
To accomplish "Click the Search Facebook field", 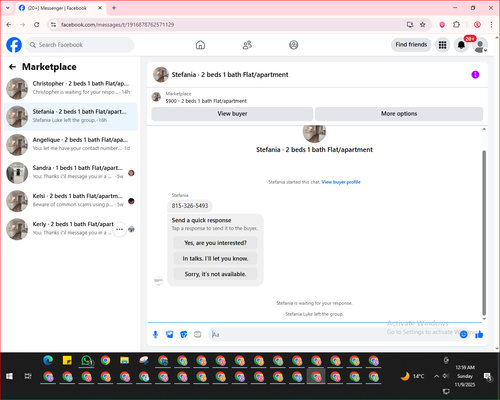I will tap(80, 45).
